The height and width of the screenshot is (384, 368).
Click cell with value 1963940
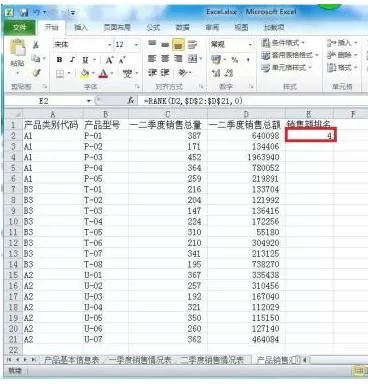[x=246, y=157]
